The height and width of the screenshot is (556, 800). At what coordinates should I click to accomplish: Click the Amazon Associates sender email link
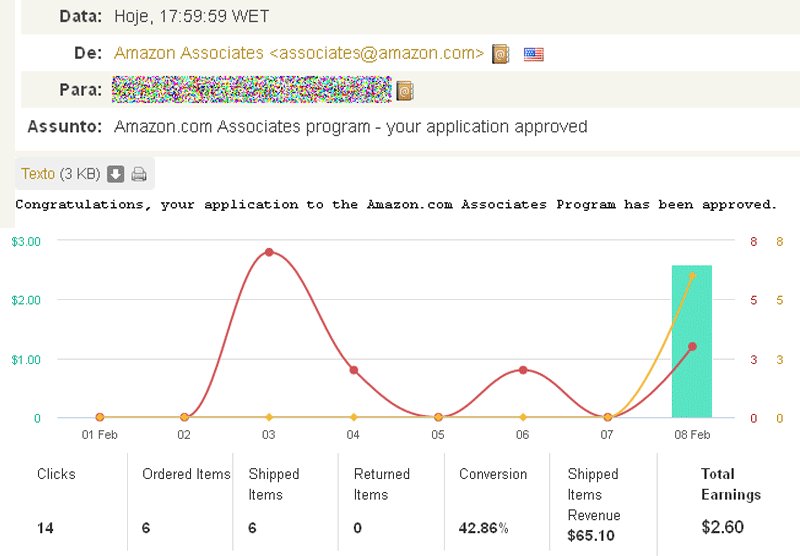pos(298,53)
